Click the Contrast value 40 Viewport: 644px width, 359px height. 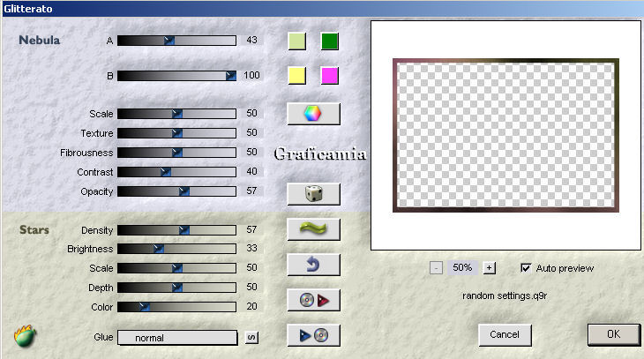251,171
